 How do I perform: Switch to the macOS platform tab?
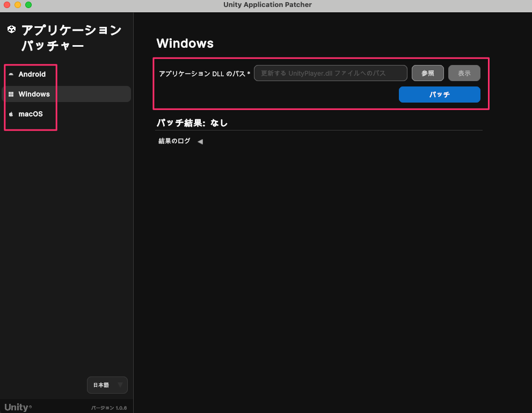pyautogui.click(x=30, y=114)
